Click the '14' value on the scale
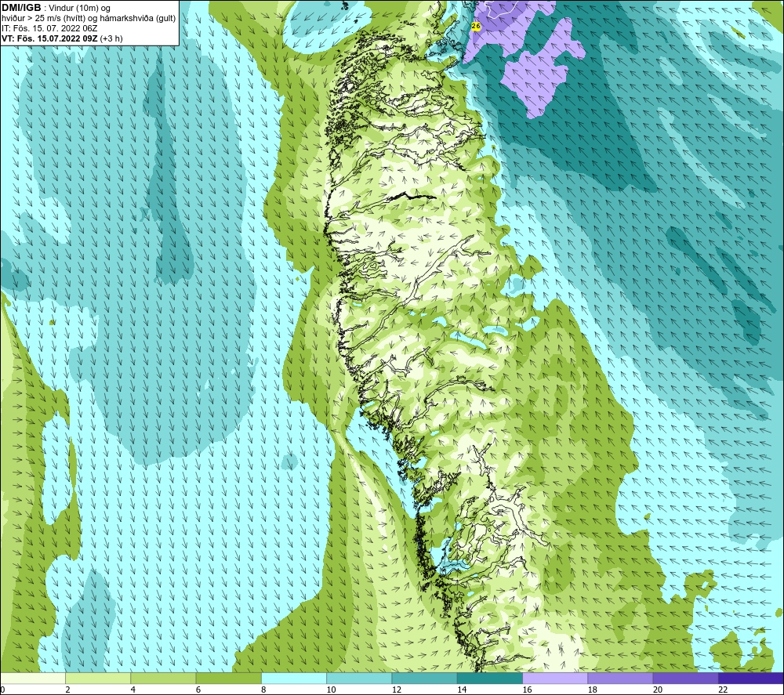 (462, 690)
